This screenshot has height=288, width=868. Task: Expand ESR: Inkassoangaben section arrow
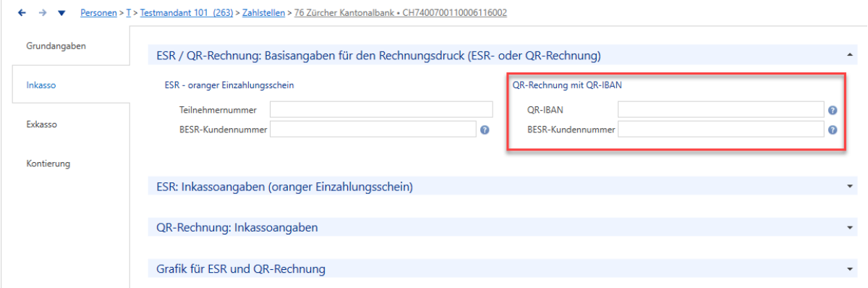(849, 187)
